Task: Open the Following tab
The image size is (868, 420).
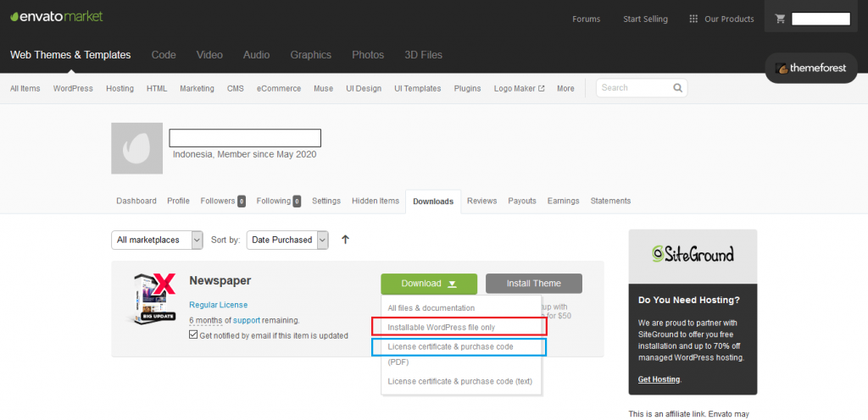Action: point(278,201)
